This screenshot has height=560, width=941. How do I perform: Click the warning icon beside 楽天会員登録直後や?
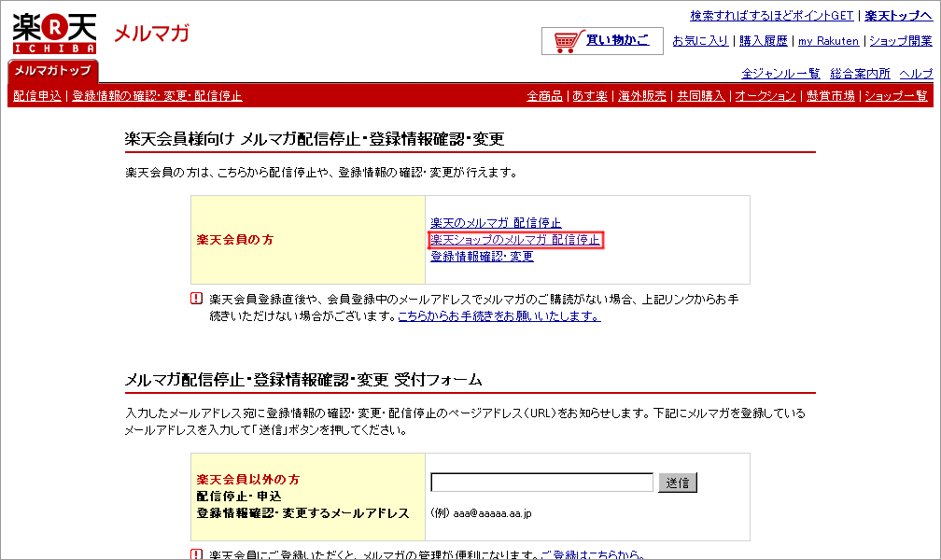[x=196, y=299]
